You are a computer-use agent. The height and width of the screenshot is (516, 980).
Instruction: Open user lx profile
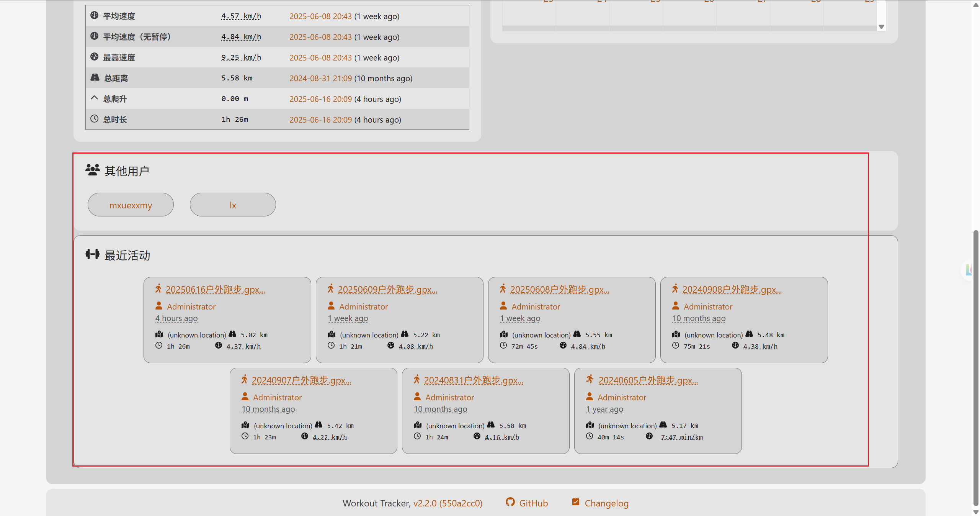233,205
